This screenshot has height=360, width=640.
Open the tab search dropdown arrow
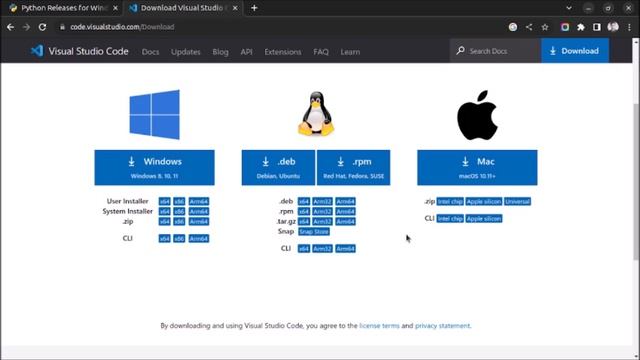pyautogui.click(x=569, y=8)
